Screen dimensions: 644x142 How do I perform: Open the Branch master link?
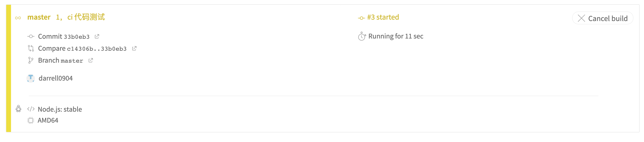[60, 60]
